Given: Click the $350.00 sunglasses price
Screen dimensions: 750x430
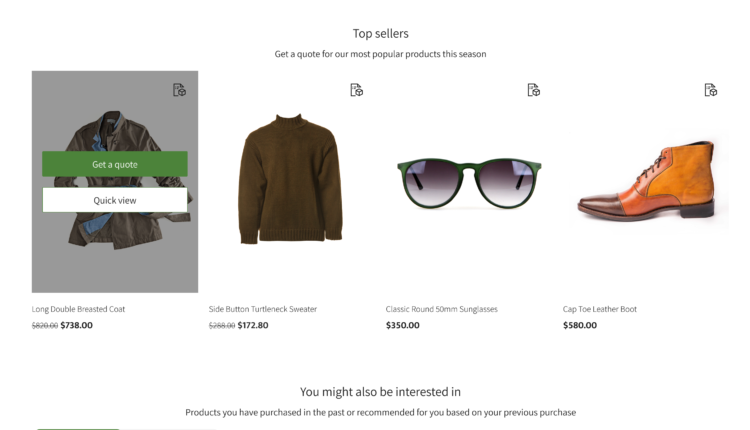Looking at the screenshot, I should point(403,325).
